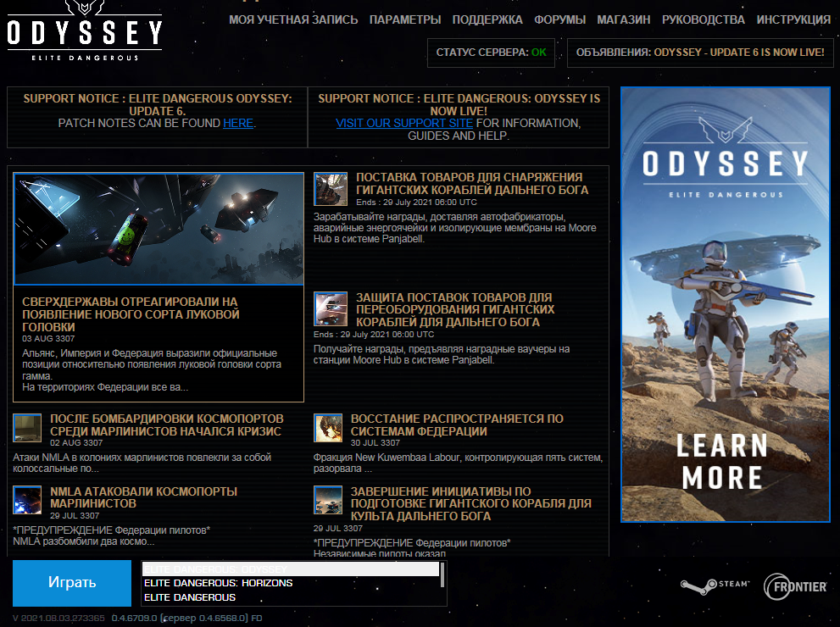Open headline Сверхдержавы отреагировали на появление
840x627 pixels.
(131, 314)
